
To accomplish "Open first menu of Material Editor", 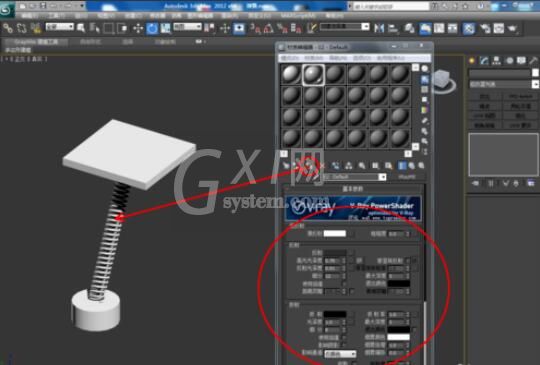I will 289,58.
